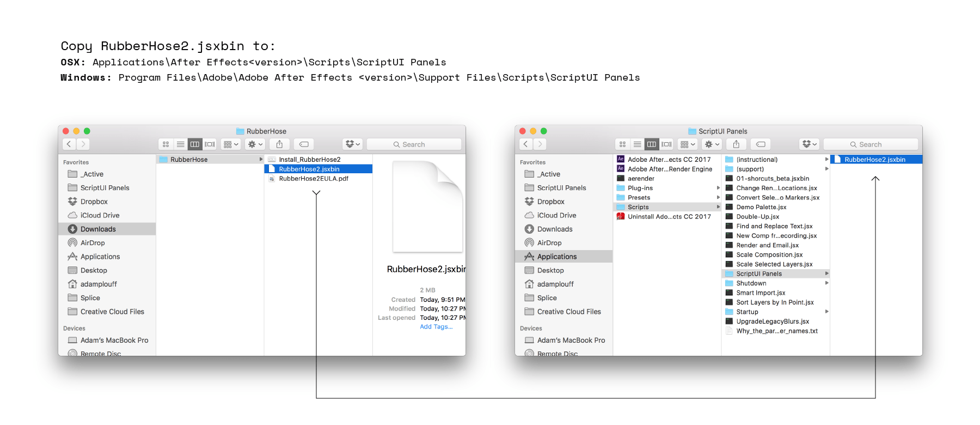Select Adobe After Effects Render Engine app

(667, 169)
